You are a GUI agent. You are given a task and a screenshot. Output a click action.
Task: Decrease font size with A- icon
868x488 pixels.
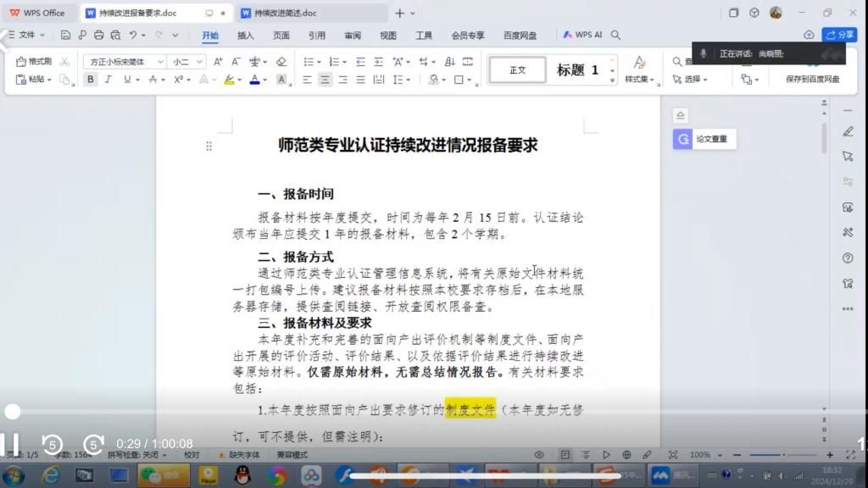point(236,61)
